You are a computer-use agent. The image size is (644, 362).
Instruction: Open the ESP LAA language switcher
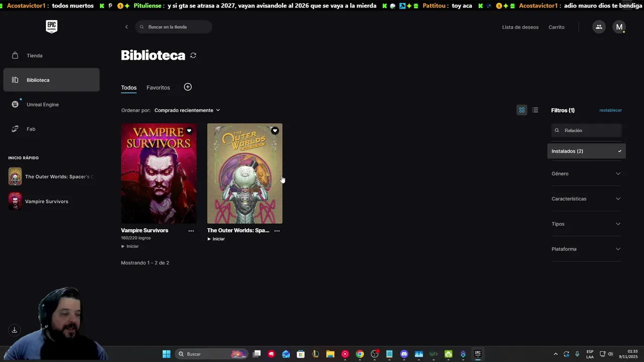pyautogui.click(x=590, y=354)
